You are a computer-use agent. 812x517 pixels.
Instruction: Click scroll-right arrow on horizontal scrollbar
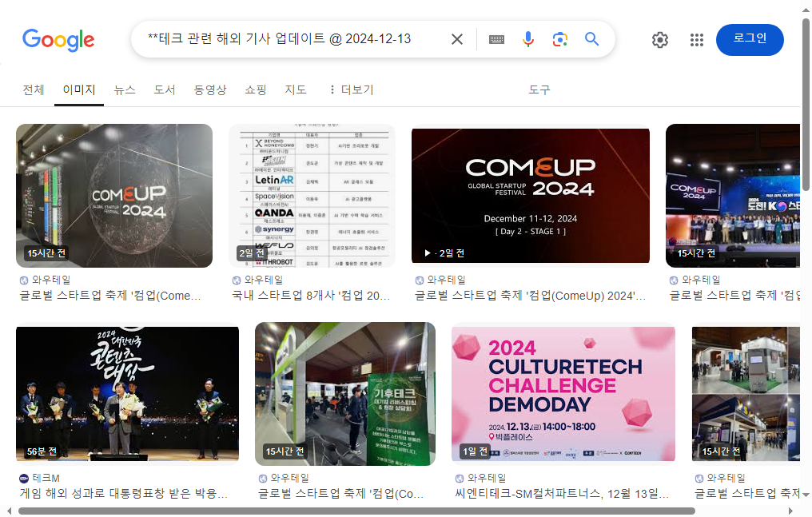[x=790, y=511]
